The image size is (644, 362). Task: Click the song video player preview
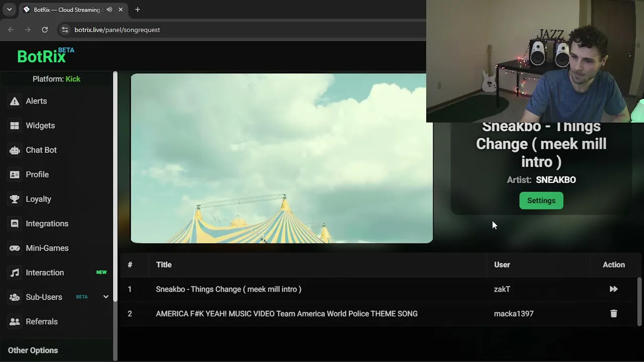pyautogui.click(x=282, y=158)
